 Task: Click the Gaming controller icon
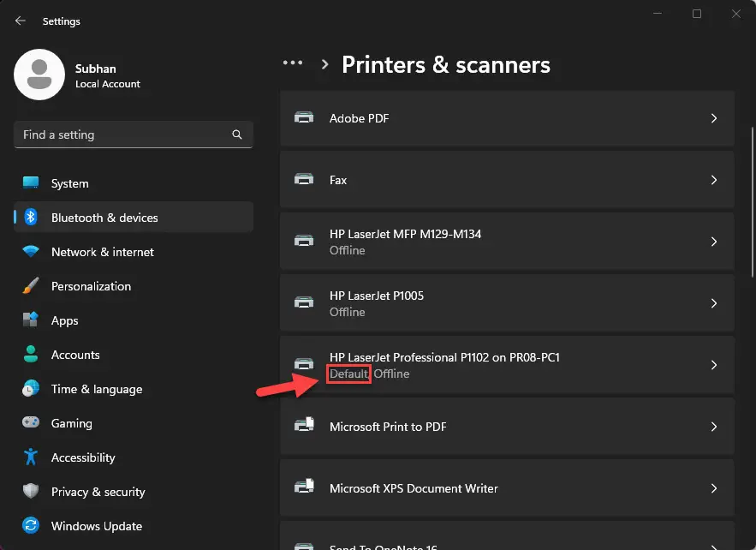coord(31,423)
